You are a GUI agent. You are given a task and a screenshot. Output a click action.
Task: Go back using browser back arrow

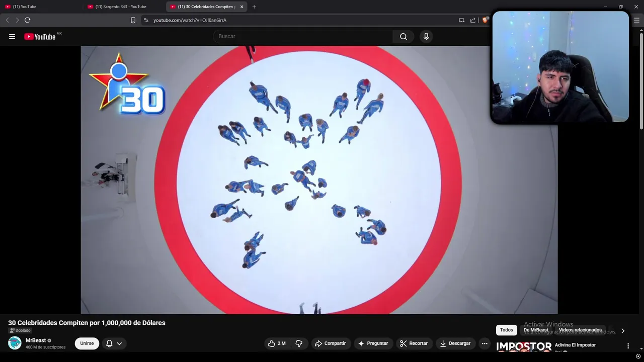(7, 20)
